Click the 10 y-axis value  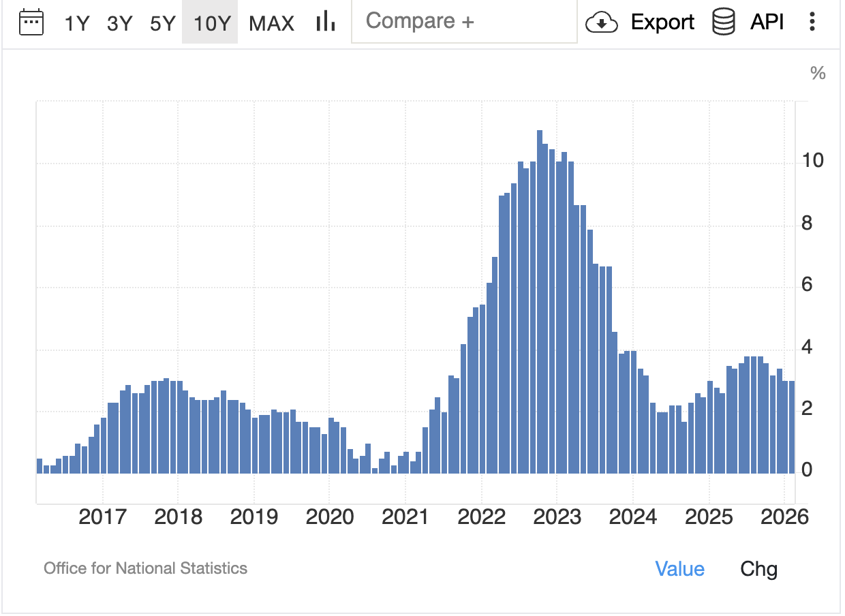[x=813, y=161]
